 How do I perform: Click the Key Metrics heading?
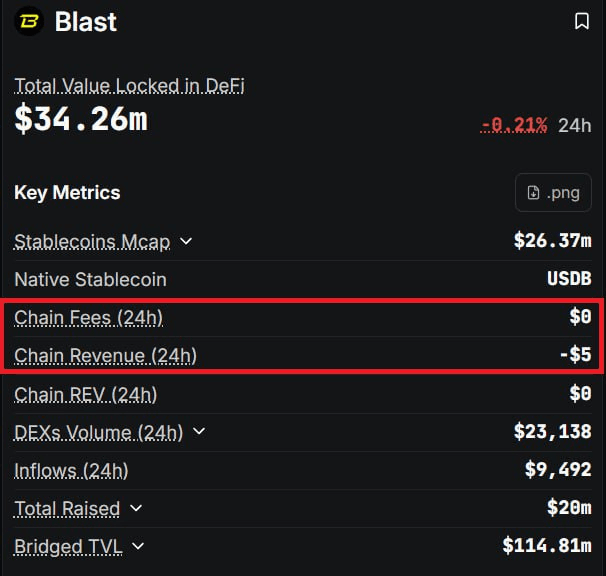click(67, 193)
